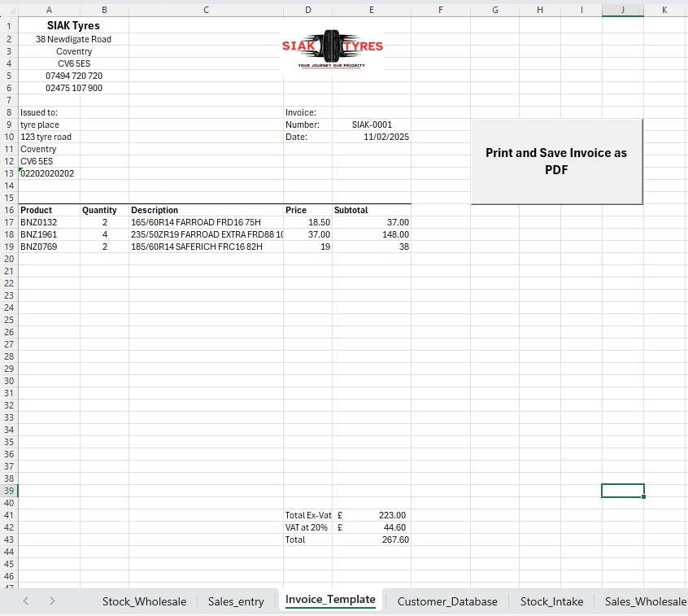Click the invoice number cell SIAK-0001

tap(371, 125)
